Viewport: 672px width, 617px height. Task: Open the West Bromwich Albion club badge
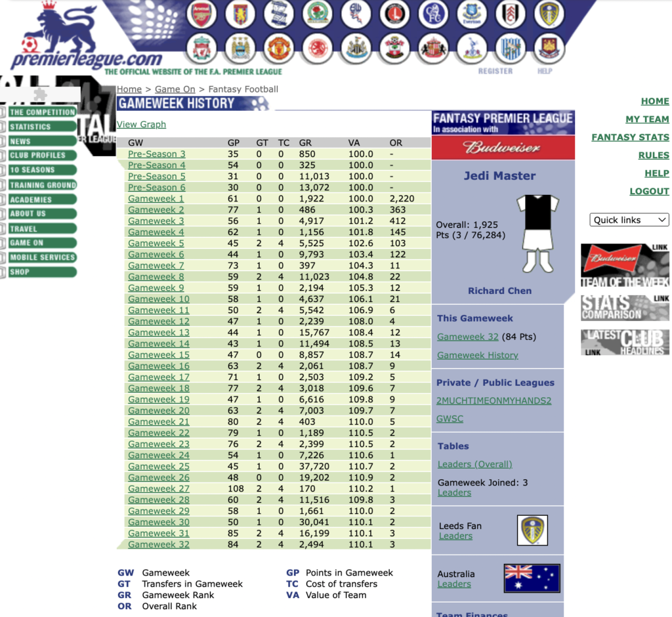point(510,48)
